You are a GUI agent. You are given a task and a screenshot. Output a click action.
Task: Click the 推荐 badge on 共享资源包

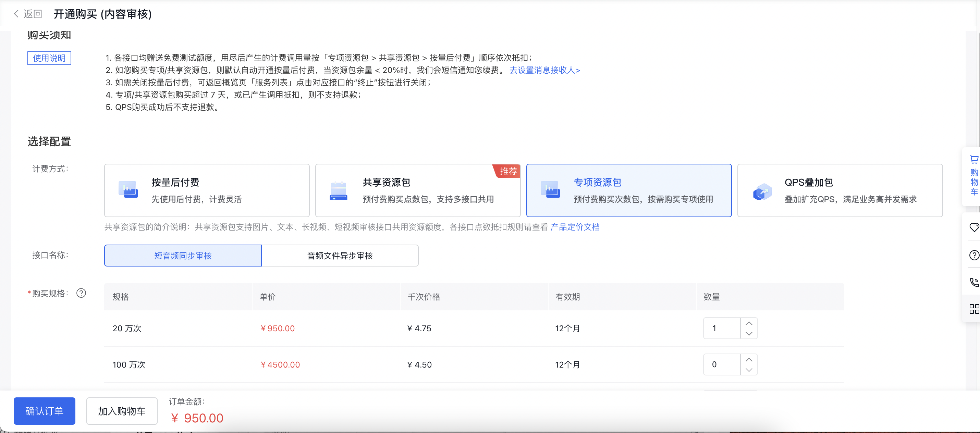507,171
